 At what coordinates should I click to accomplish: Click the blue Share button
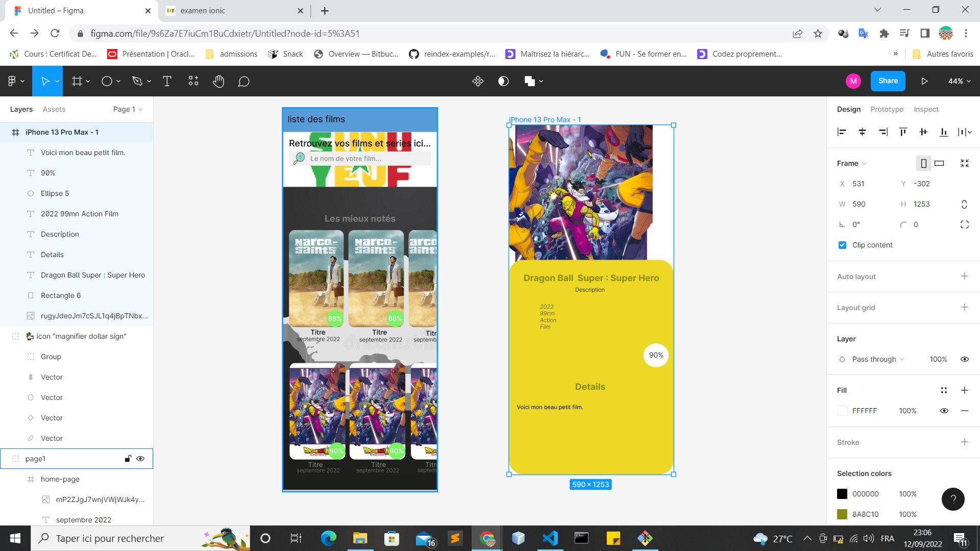tap(888, 81)
